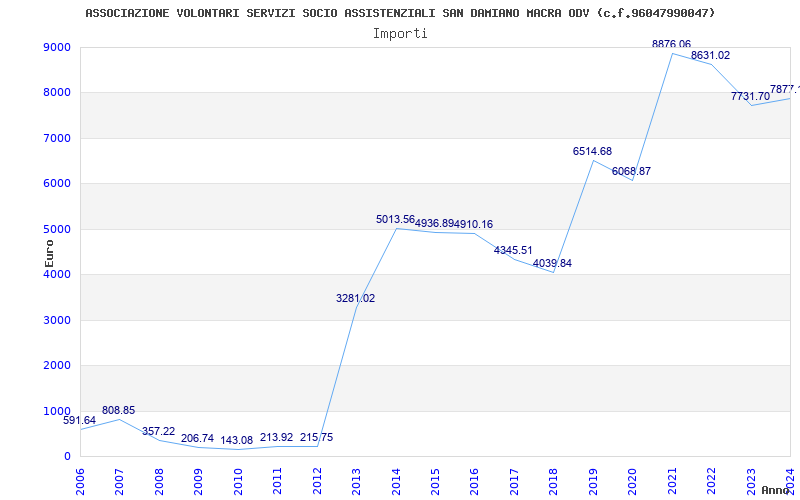Click the 7731.70 value label
Image resolution: width=800 pixels, height=500 pixels.
[x=751, y=96]
